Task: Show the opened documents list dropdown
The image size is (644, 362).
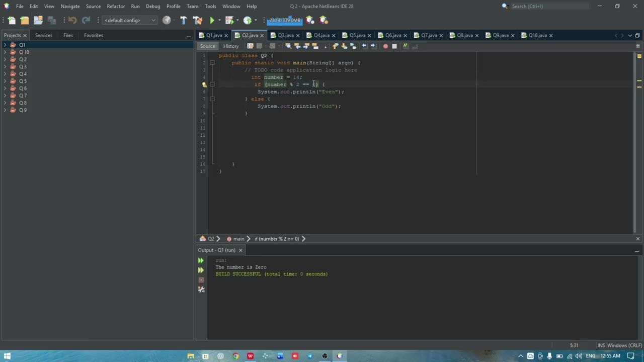Action: 630,36
